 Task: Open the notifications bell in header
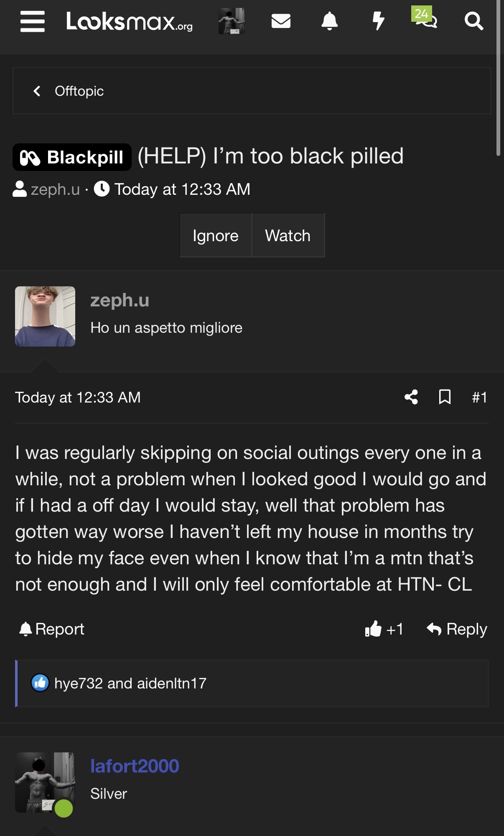click(329, 21)
